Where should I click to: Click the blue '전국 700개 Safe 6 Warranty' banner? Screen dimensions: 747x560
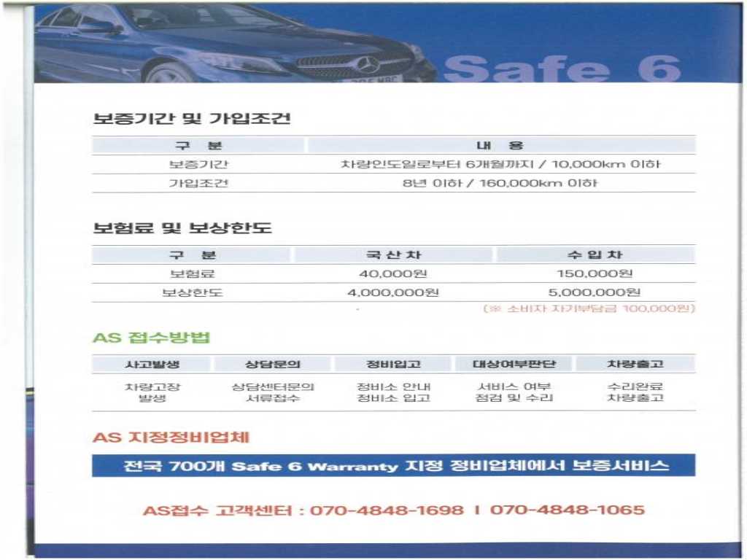coord(393,465)
